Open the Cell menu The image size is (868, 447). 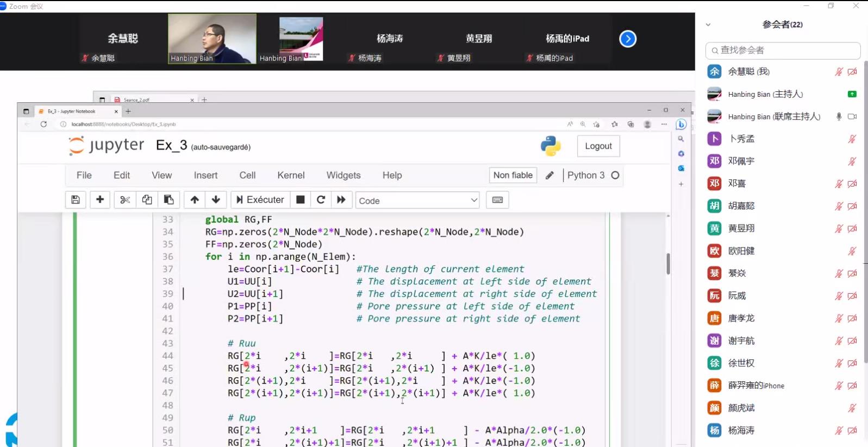[247, 175]
